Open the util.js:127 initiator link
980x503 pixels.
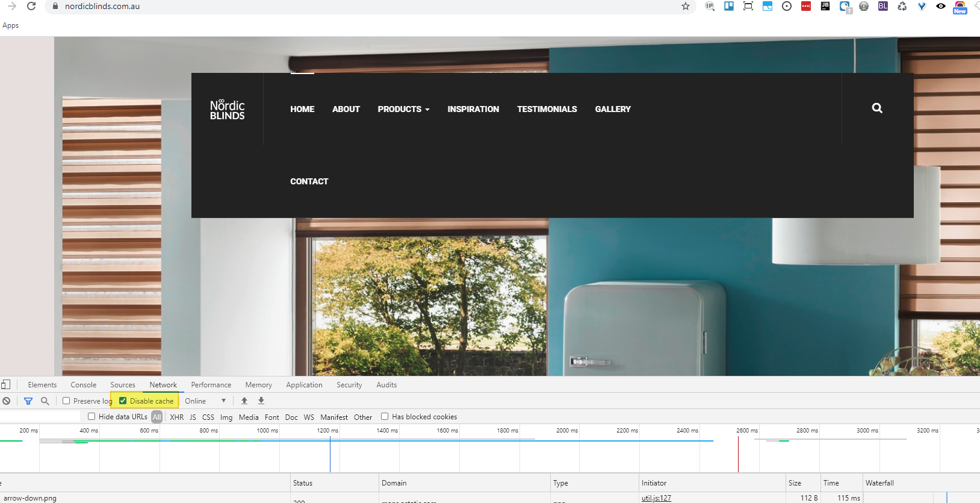[x=656, y=498]
